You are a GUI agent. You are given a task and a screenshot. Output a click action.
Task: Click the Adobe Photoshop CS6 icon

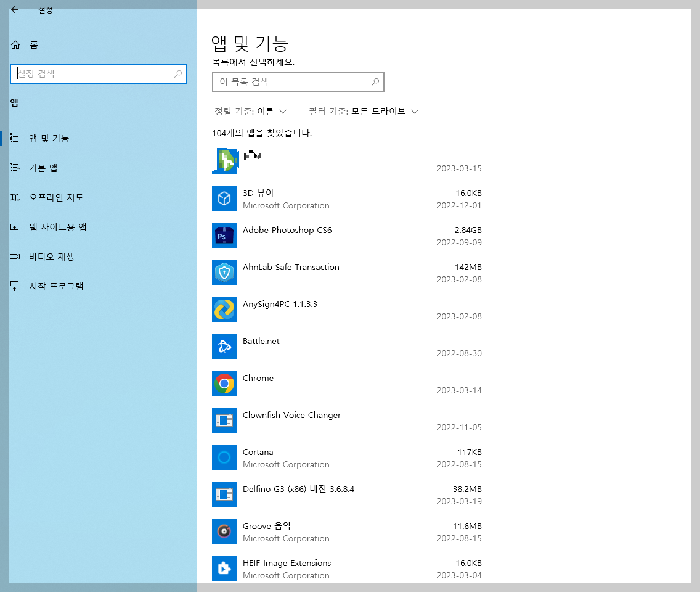click(x=224, y=236)
